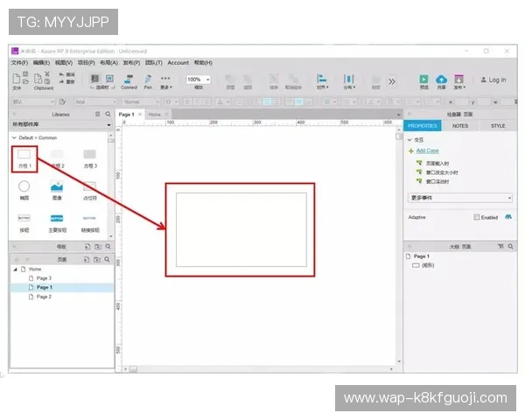The image size is (525, 420).
Task: Select the Connect tool in toolbar
Action: [x=129, y=80]
